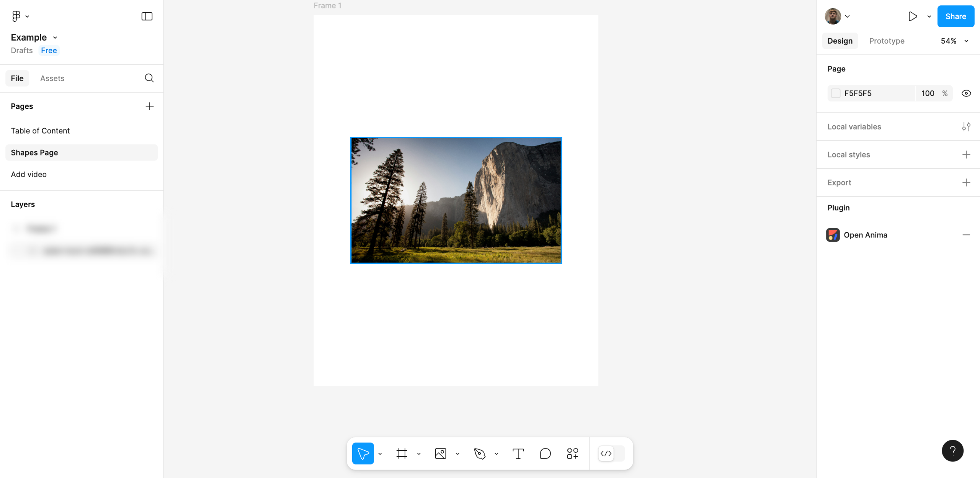The height and width of the screenshot is (478, 980).
Task: Open the shape tool options chevron
Action: click(x=457, y=454)
